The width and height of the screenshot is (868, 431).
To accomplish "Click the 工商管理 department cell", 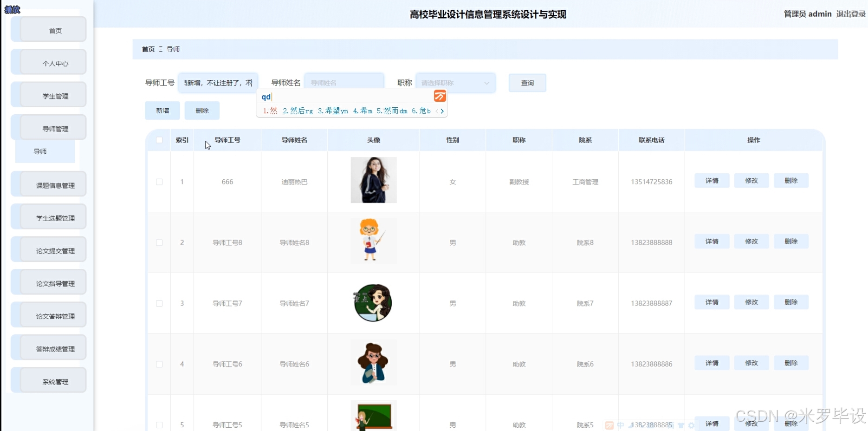I will click(585, 182).
